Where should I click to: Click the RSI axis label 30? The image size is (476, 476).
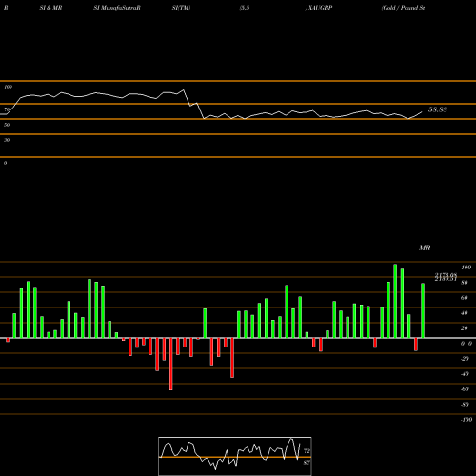7,140
